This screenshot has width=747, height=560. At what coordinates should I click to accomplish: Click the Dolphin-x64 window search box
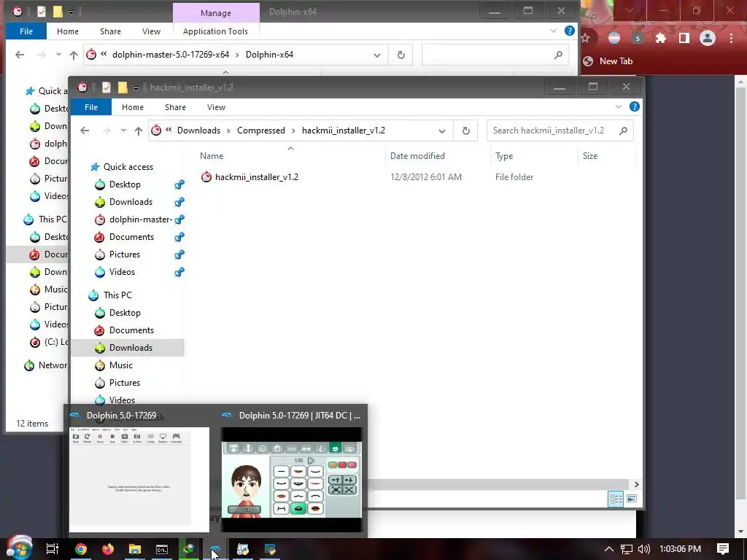pyautogui.click(x=495, y=55)
